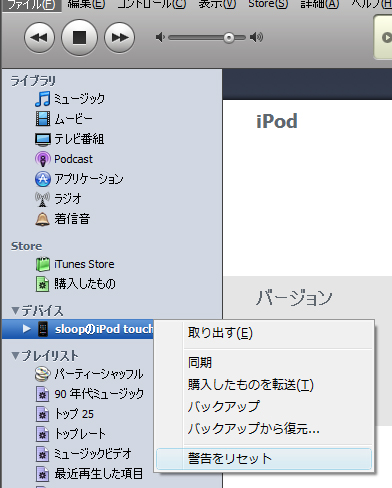Select the ムービー library label
This screenshot has width=392, height=488.
(73, 119)
